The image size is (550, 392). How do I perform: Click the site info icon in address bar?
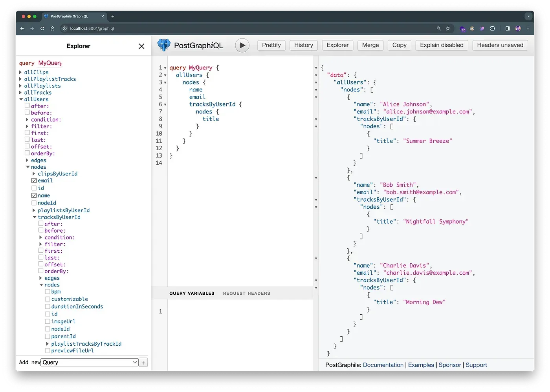point(65,29)
